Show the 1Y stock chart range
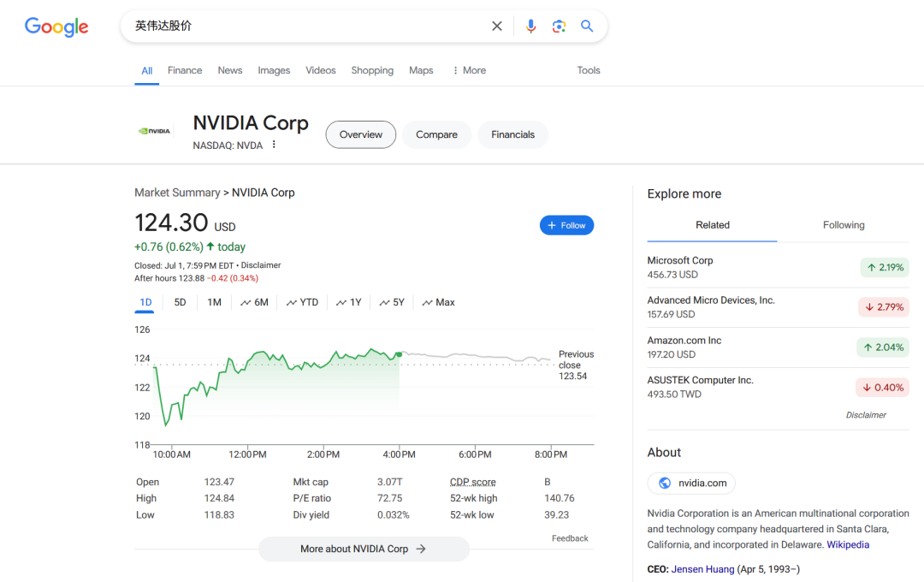Image resolution: width=924 pixels, height=582 pixels. coord(349,302)
